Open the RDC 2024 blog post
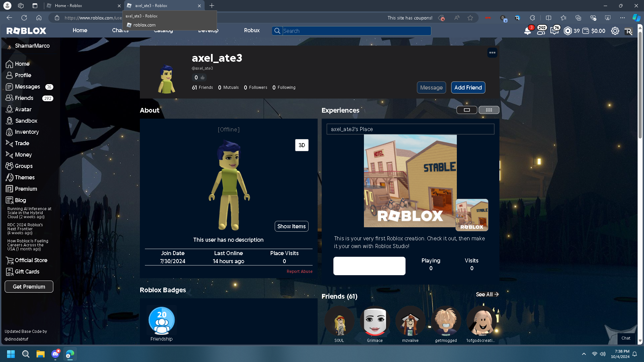The image size is (644, 362). click(25, 229)
